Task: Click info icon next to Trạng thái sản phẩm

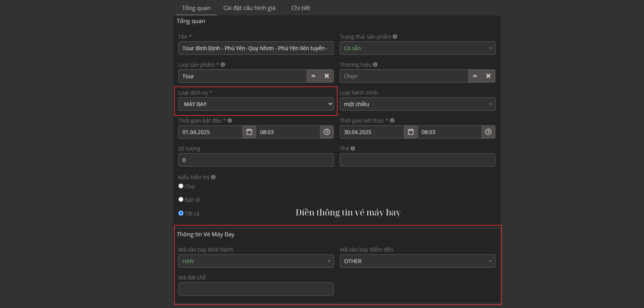Action: coord(395,37)
